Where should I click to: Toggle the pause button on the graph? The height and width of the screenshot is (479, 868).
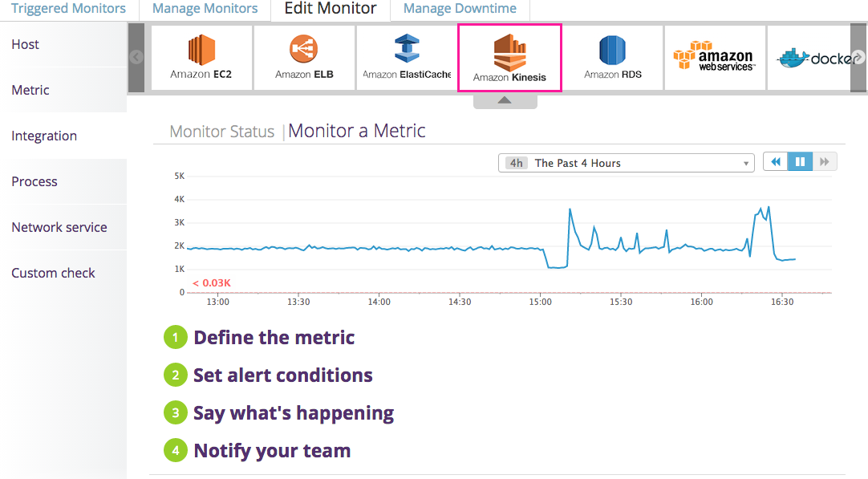800,161
